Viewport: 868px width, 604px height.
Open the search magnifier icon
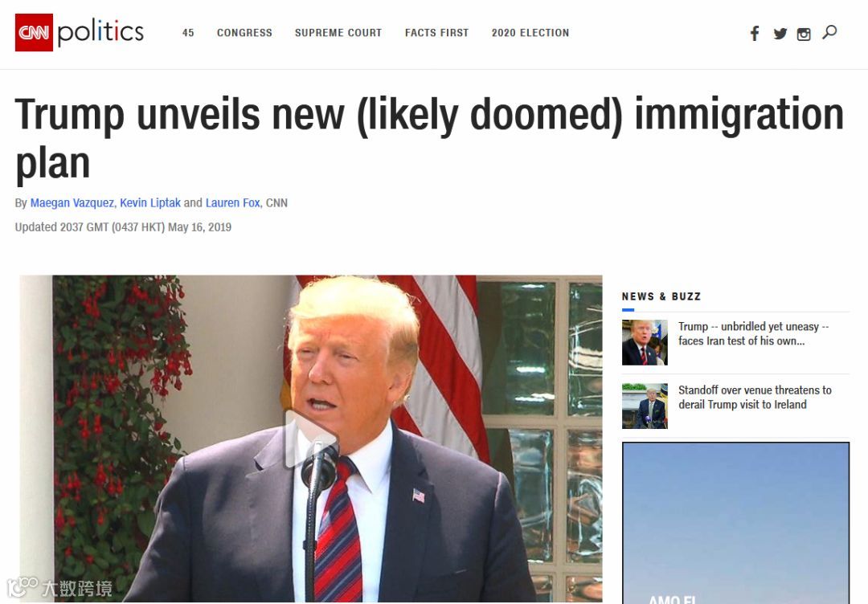(x=829, y=32)
